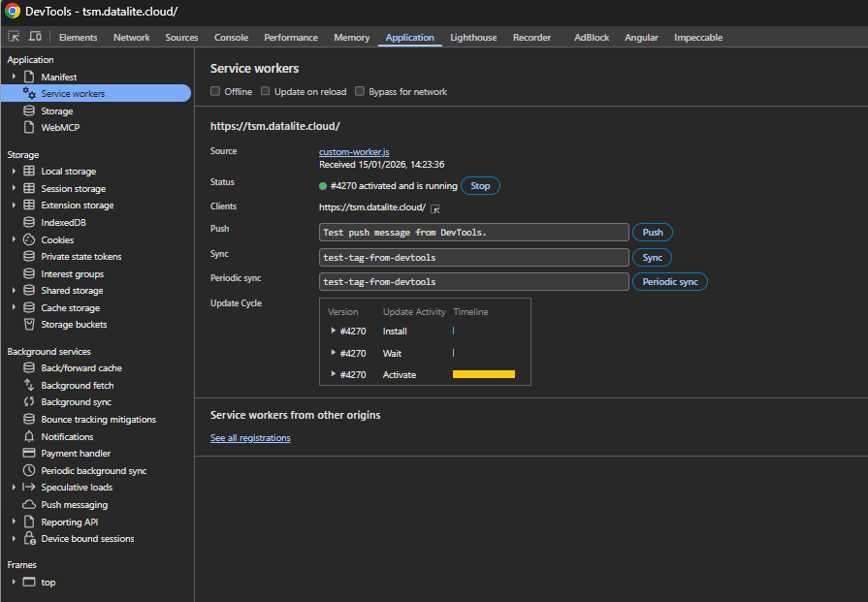868x602 pixels.
Task: Expand the Extension storage tree node
Action: (14, 205)
